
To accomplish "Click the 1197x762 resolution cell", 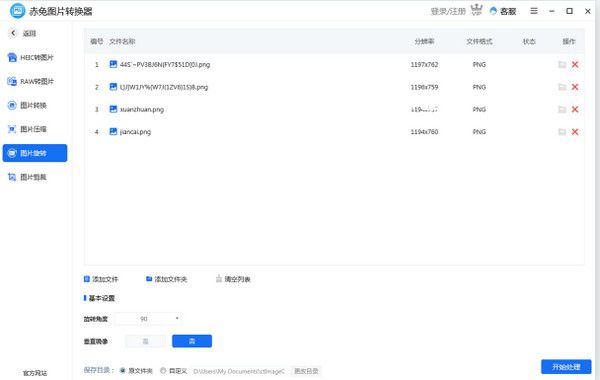I will click(424, 65).
